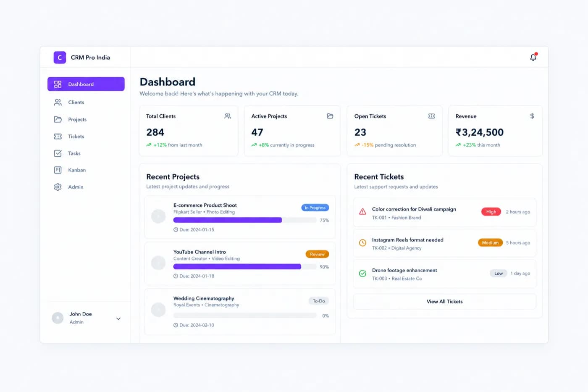Click the Medium priority badge
The height and width of the screenshot is (392, 588).
click(490, 243)
